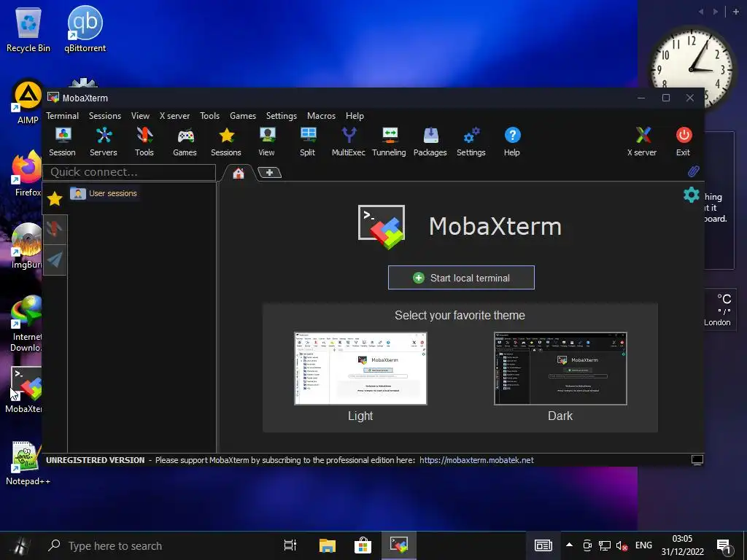This screenshot has width=747, height=560.
Task: Open the Games menu
Action: pyautogui.click(x=243, y=116)
